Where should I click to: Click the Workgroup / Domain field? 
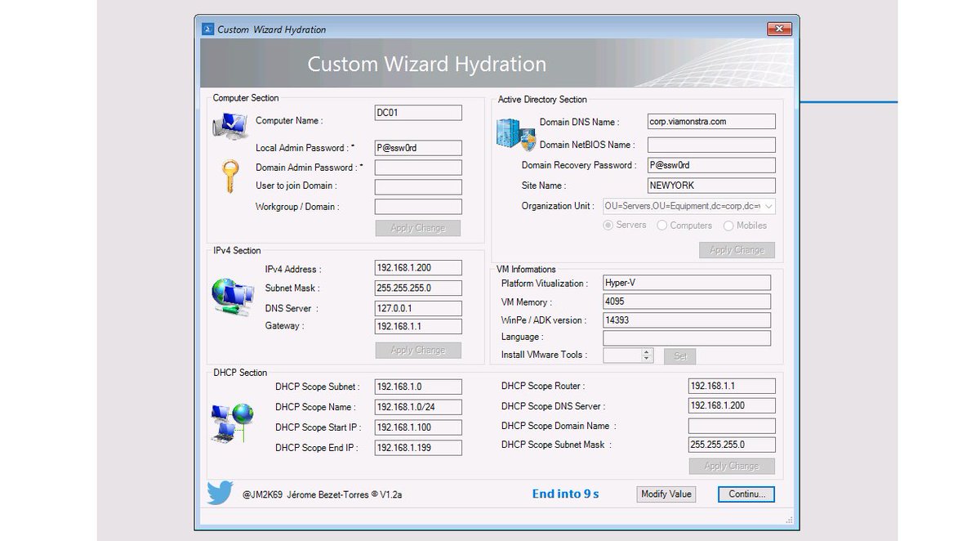point(418,207)
